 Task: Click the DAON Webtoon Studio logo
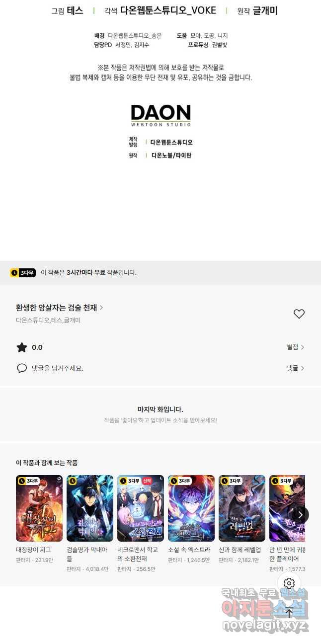point(160,115)
